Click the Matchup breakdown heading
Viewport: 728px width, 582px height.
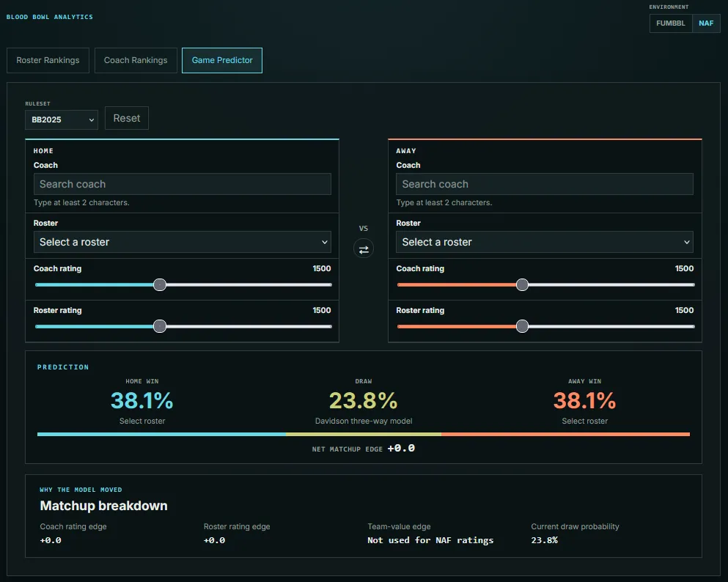click(x=103, y=506)
